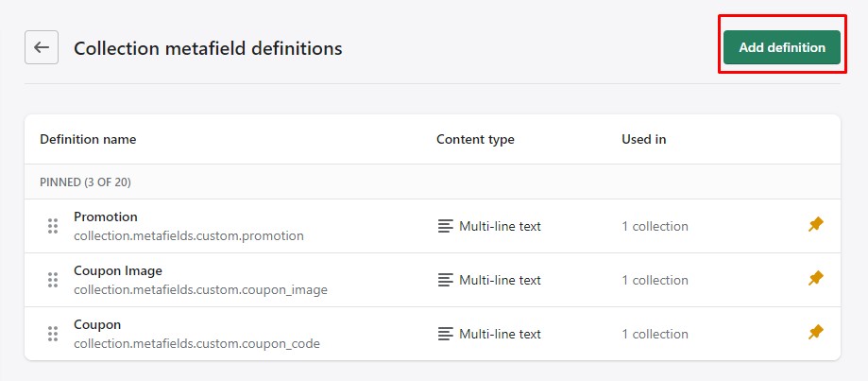868x381 pixels.
Task: Grab the drag handle beside Promotion
Action: pyautogui.click(x=53, y=226)
